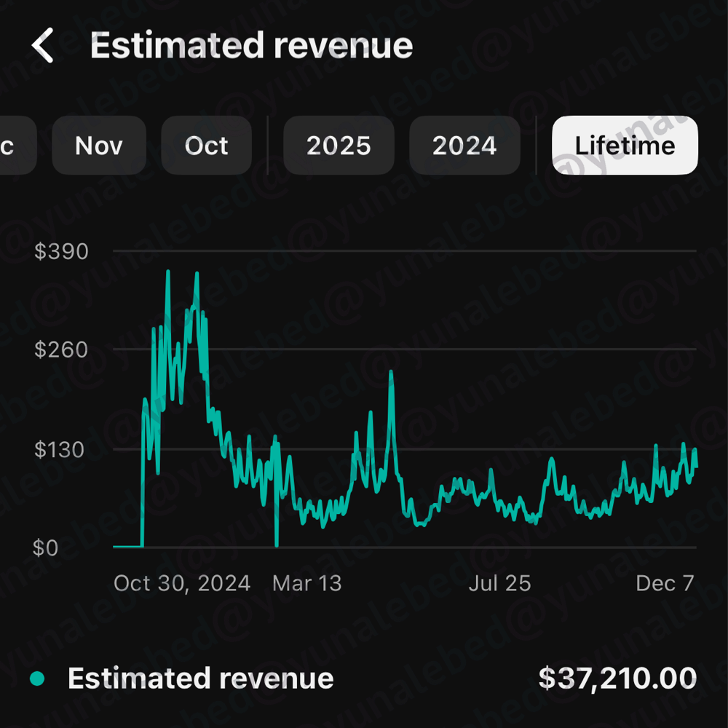The height and width of the screenshot is (728, 728).
Task: Show revenue for 2025
Action: tap(339, 146)
